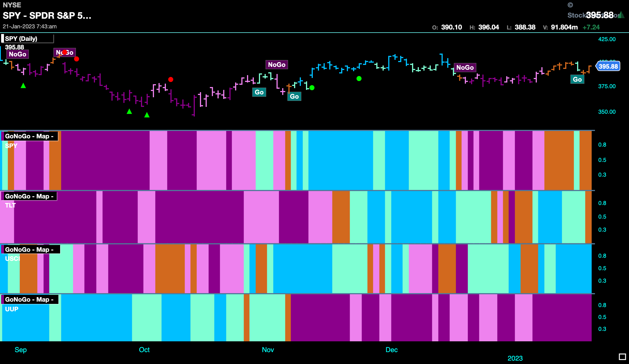The height and width of the screenshot is (364, 629).
Task: Click the SPY - SPDR S&P 5... title
Action: 47,16
